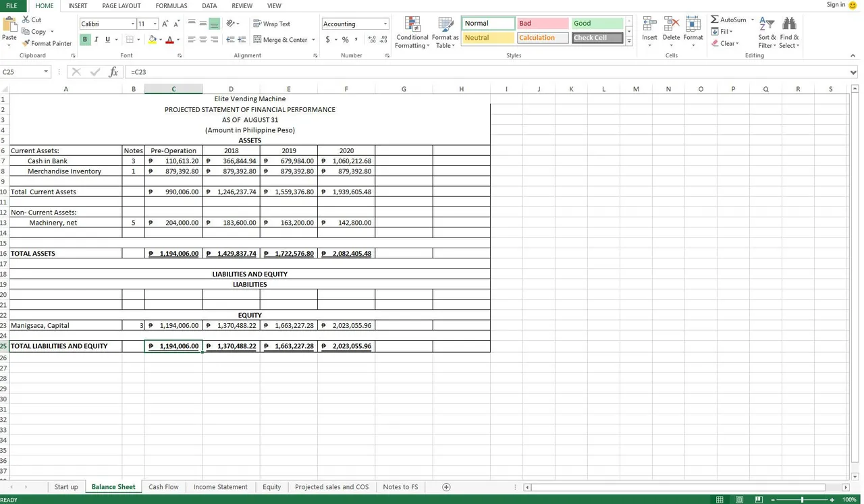This screenshot has width=864, height=504.
Task: Open the Sort & Filter menu
Action: 767,32
